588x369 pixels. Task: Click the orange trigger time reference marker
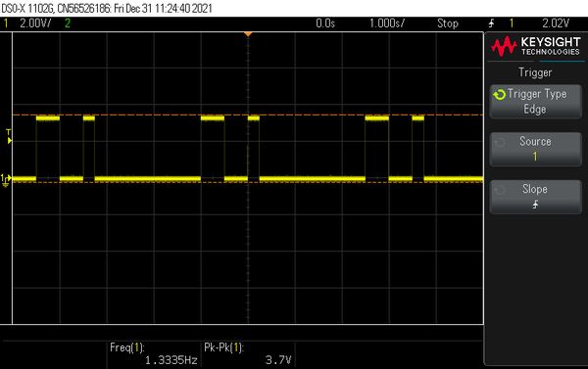(248, 34)
